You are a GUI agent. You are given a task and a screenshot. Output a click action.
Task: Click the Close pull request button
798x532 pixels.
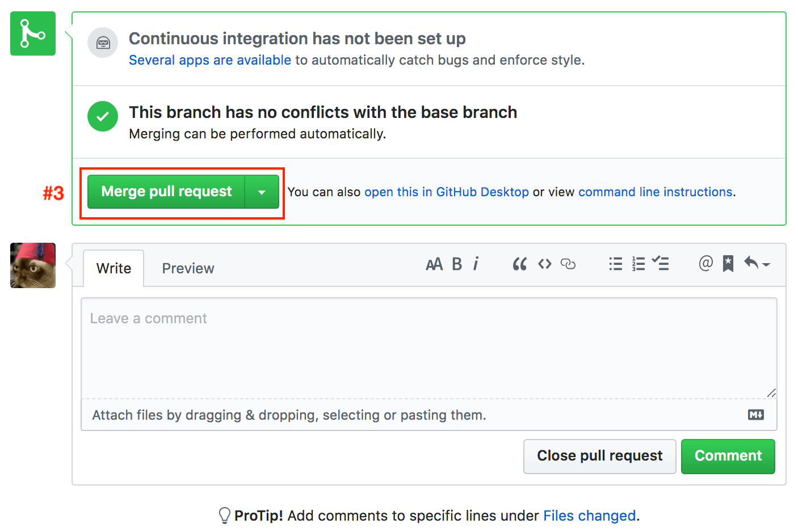point(599,456)
